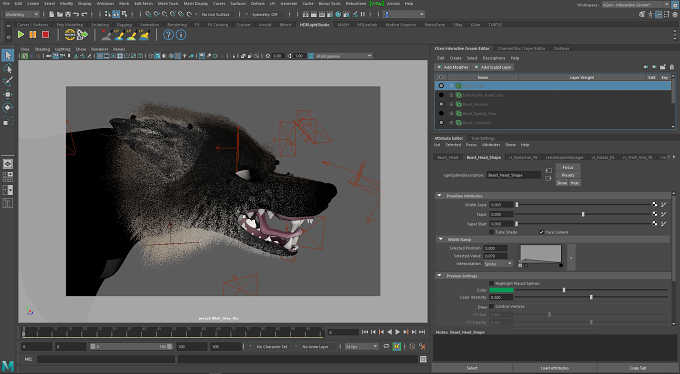Select the Lasso select tool
Viewport: 680px width, 374px height.
coord(8,69)
